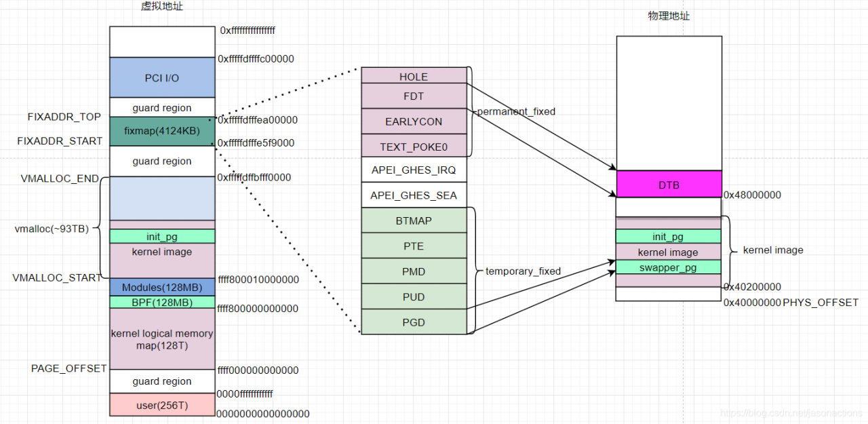Click the APEI_GHES_IRQ cell
The width and height of the screenshot is (868, 424).
(x=414, y=170)
